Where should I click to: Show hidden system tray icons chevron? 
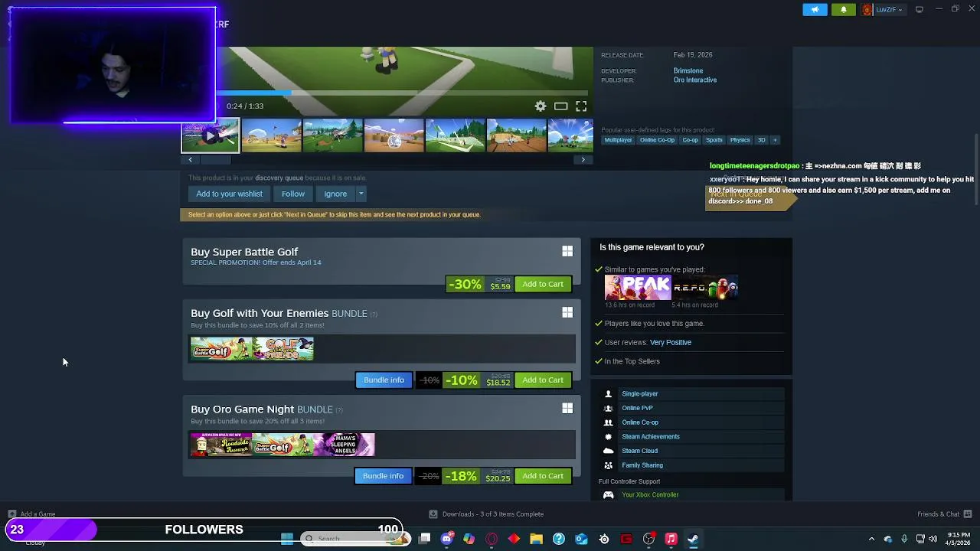(x=871, y=539)
